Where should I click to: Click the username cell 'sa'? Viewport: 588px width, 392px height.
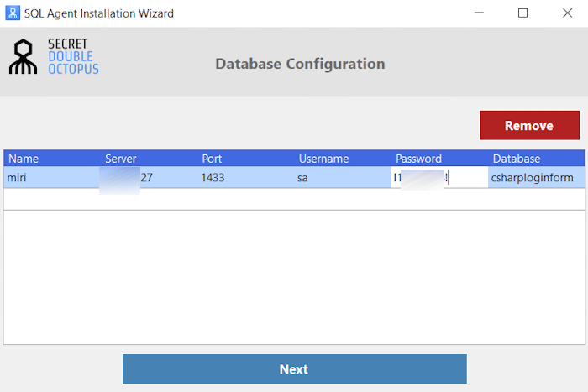point(343,177)
